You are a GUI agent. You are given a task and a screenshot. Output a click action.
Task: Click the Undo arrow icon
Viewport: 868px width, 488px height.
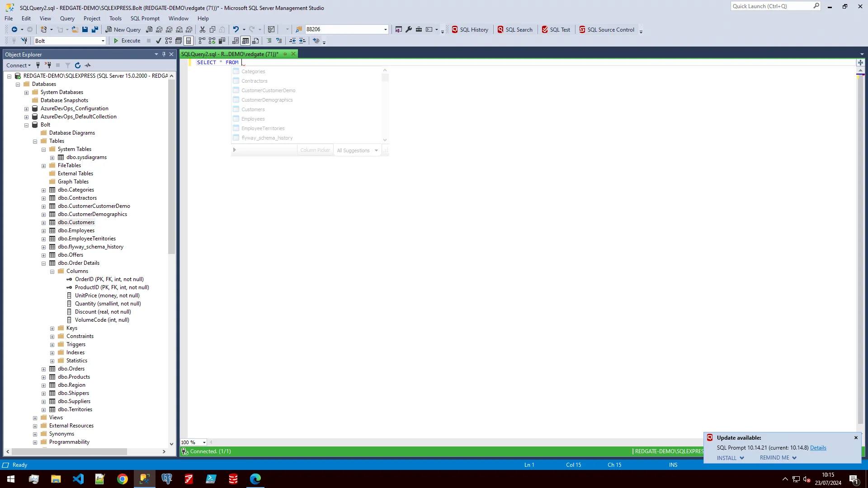coord(236,29)
